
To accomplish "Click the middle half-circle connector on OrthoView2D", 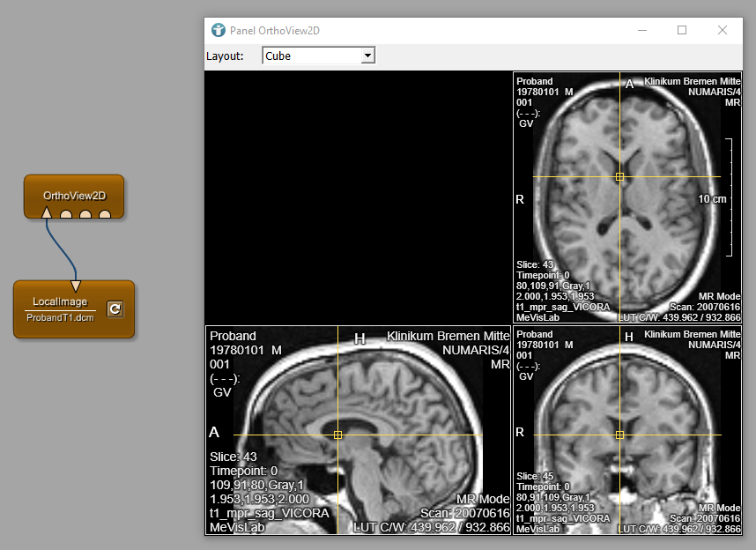I will [x=85, y=214].
